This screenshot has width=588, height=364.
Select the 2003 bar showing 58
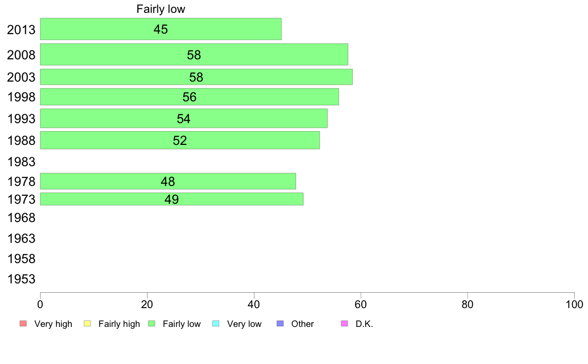coord(196,77)
